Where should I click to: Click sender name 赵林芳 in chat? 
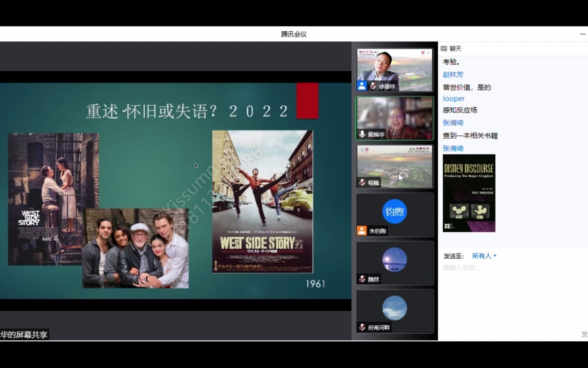[453, 75]
